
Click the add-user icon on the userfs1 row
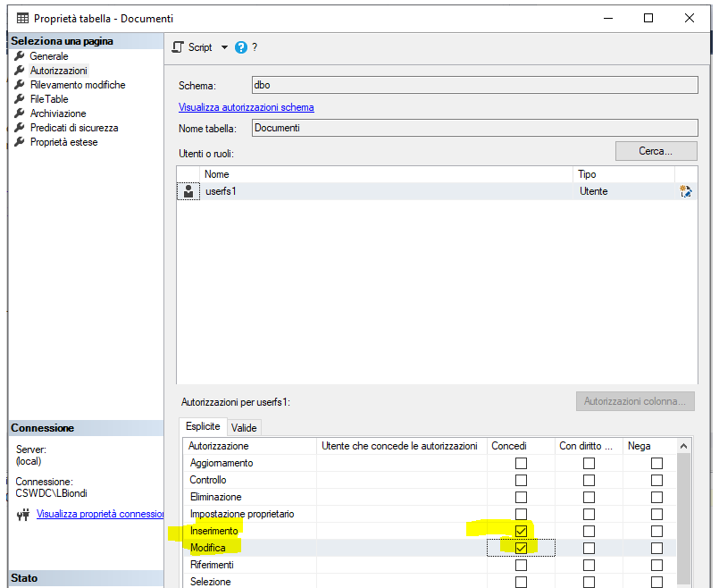pyautogui.click(x=684, y=190)
